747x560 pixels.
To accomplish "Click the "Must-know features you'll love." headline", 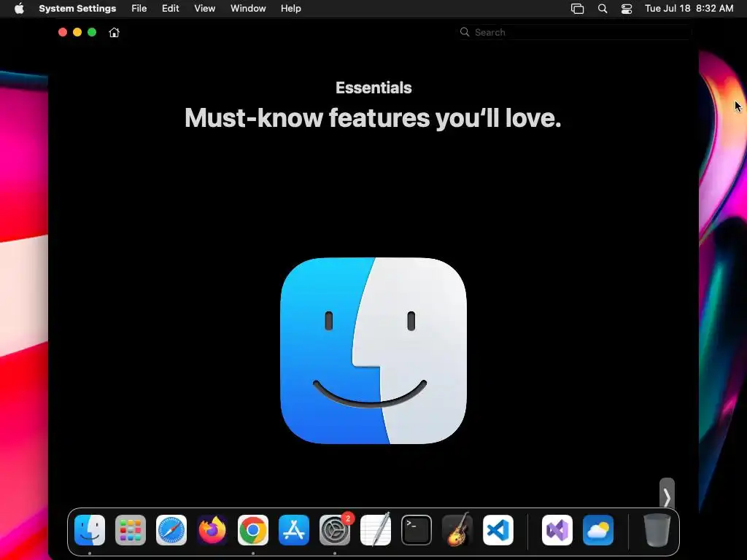I will click(373, 117).
